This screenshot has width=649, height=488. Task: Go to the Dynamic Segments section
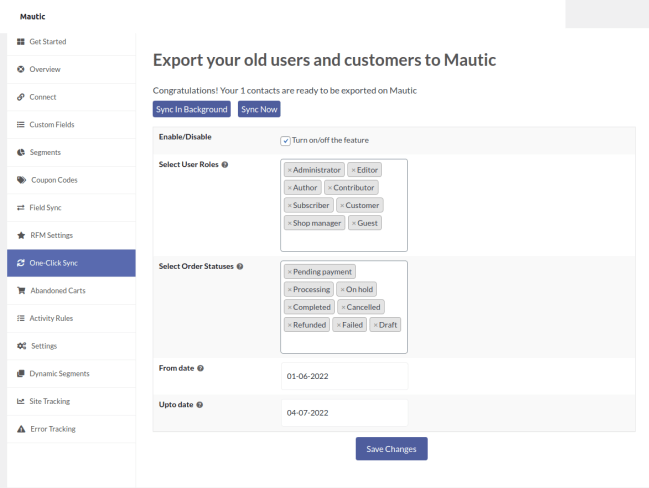click(59, 374)
